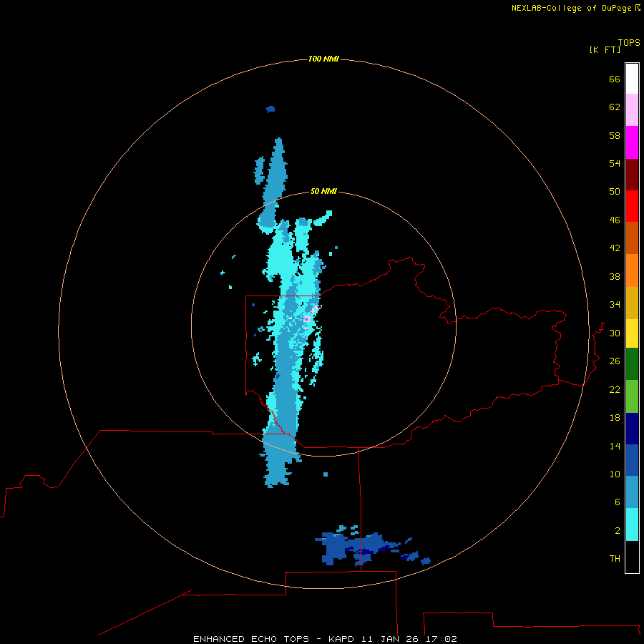
Task: Click the NEXLAB-College of DuPage text
Action: [x=571, y=8]
